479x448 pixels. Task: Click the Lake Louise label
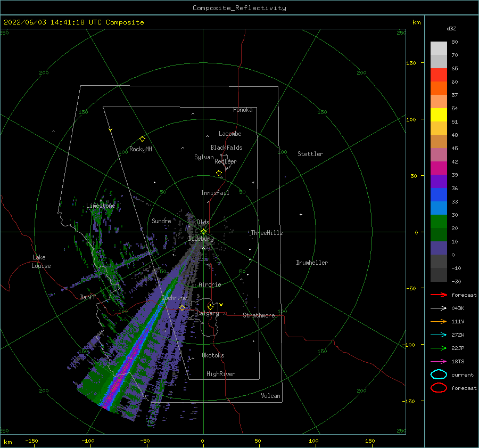pos(41,262)
